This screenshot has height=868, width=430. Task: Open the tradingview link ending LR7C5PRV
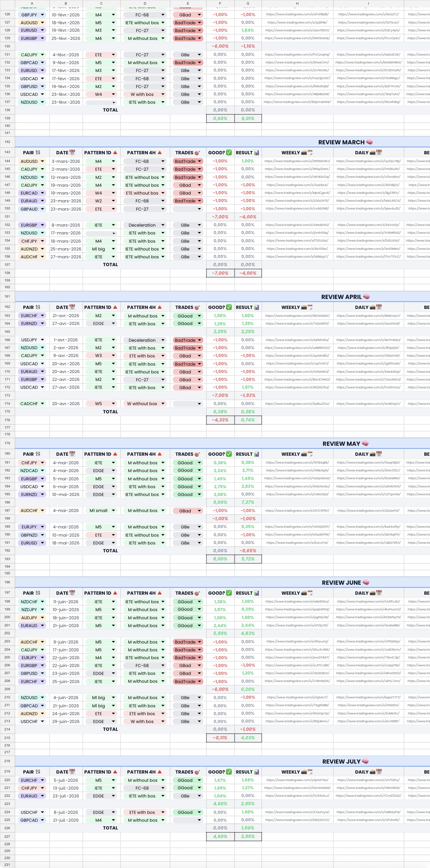click(297, 511)
